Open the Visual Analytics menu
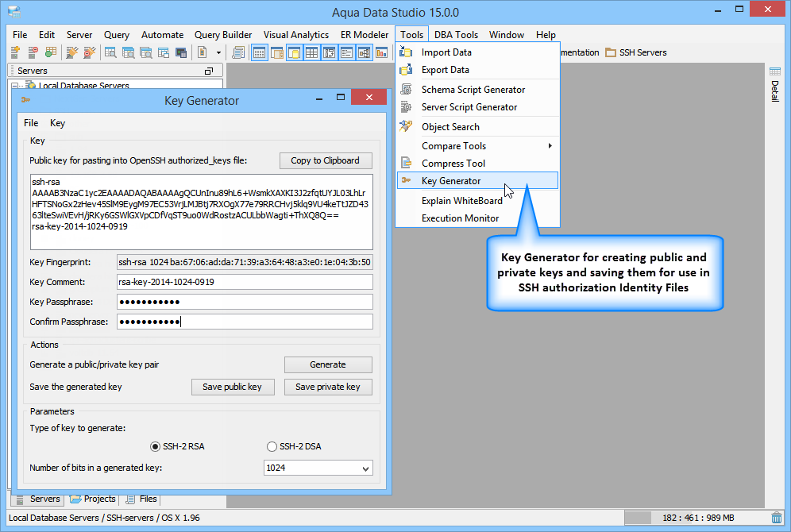The image size is (791, 532). 296,35
